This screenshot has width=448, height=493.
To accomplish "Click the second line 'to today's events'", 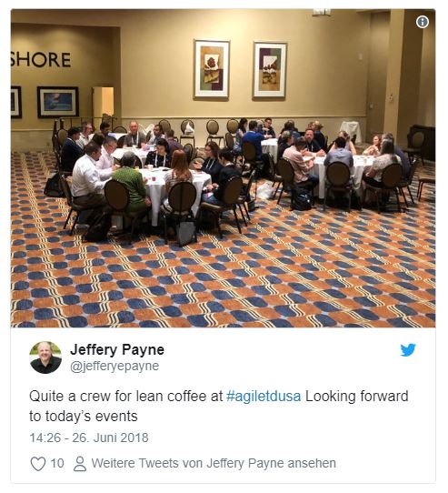I will [x=84, y=417].
